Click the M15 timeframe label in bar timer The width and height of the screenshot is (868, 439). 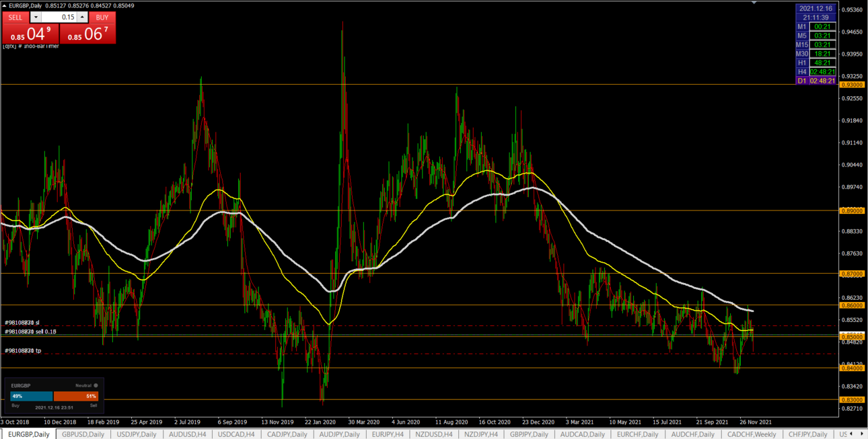coord(801,45)
